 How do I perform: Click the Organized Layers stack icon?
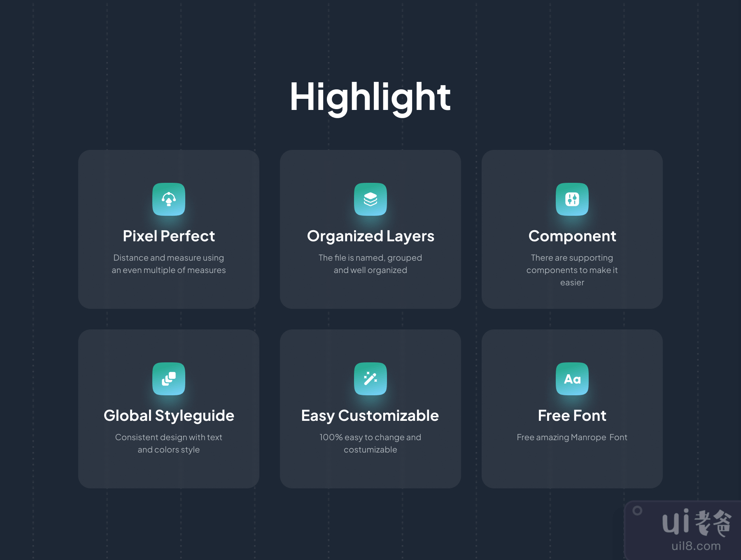click(370, 199)
